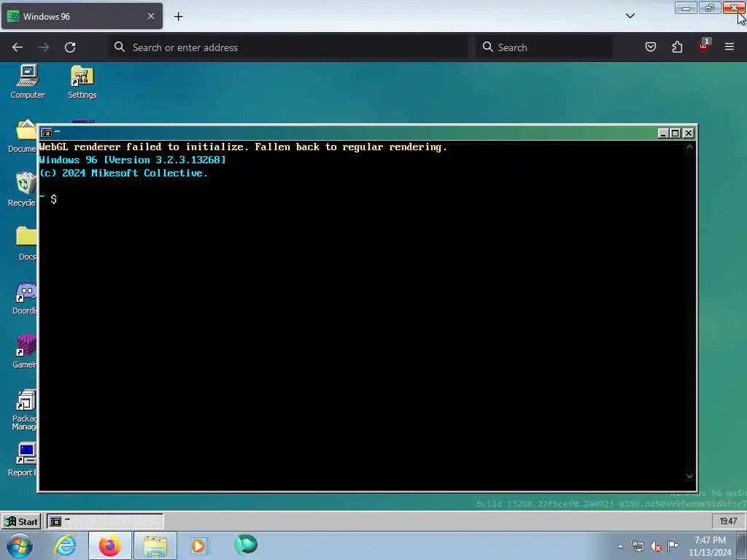
Task: Click the Show desktop strip
Action: 742,545
